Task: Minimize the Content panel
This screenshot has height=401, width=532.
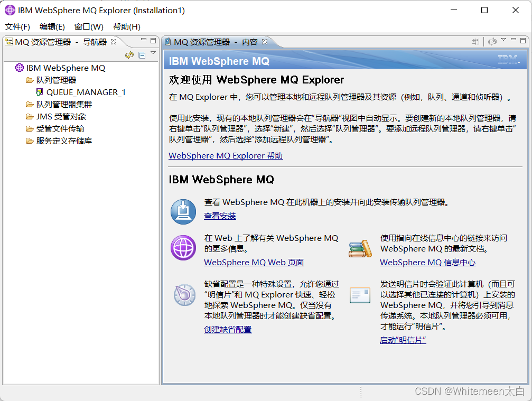Action: (x=514, y=40)
